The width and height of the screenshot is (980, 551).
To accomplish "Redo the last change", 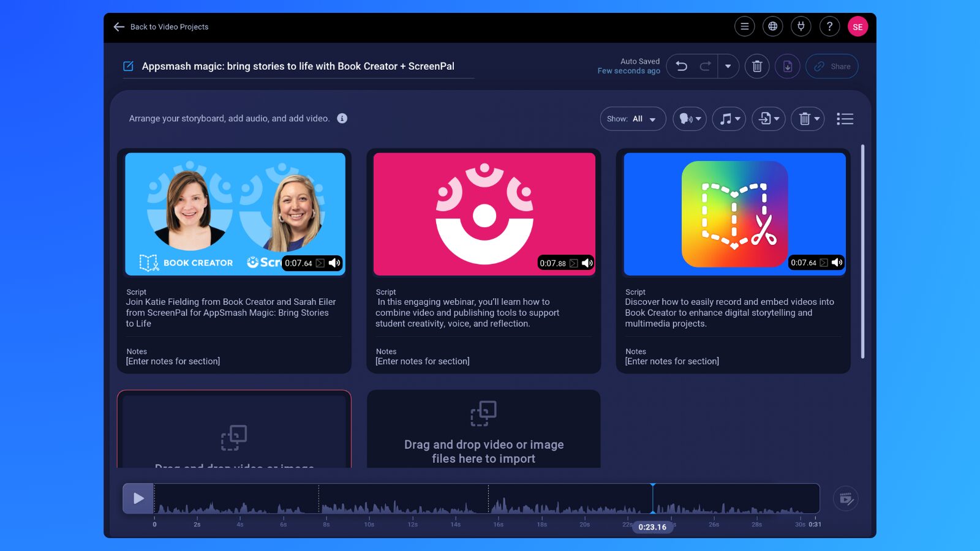I will point(705,66).
